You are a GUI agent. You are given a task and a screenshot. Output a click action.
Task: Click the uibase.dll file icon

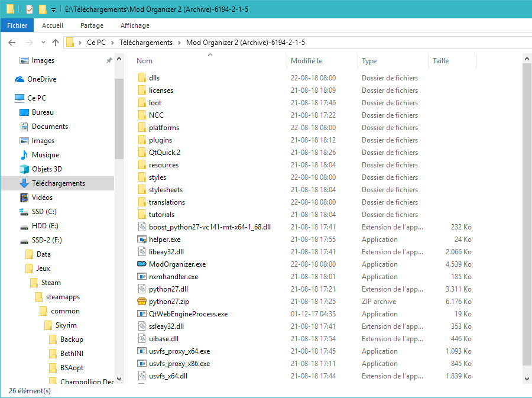[x=142, y=339]
